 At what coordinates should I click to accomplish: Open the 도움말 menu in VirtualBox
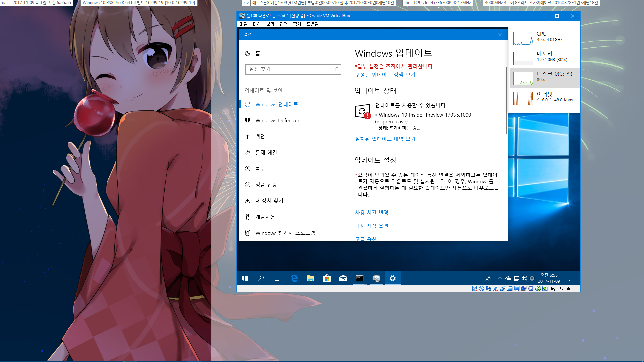coord(312,24)
